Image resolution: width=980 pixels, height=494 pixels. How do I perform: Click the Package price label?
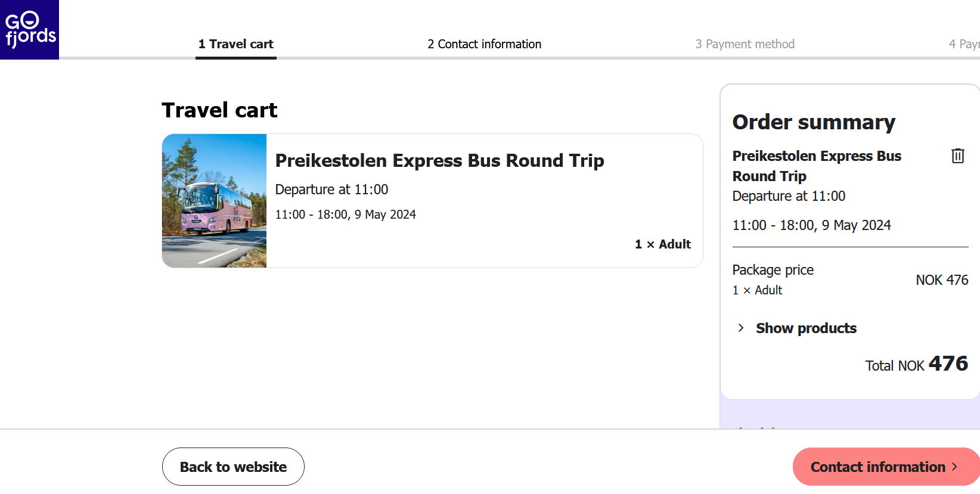[773, 270]
